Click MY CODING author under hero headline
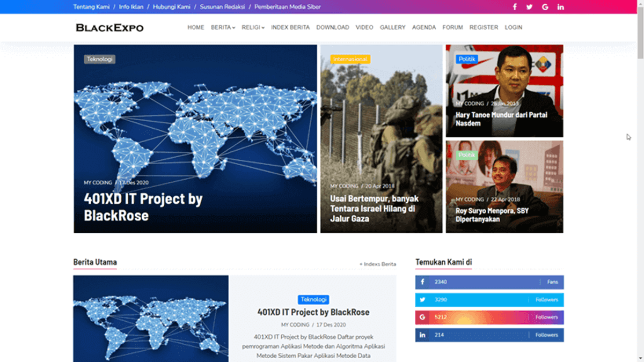 [98, 183]
